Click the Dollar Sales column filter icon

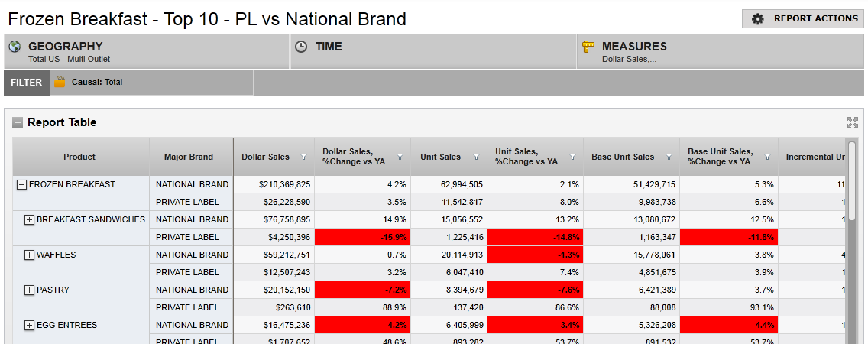tap(303, 157)
